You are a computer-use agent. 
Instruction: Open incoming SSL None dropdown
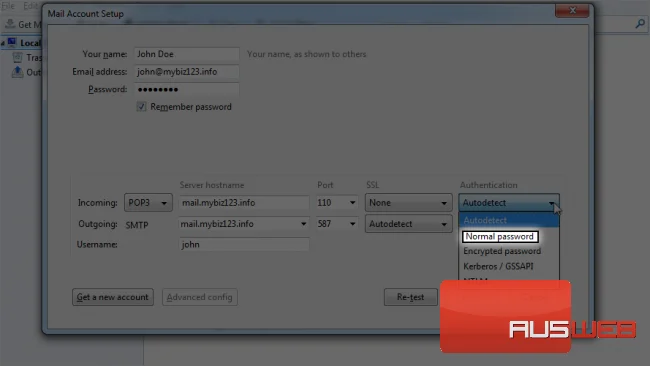click(x=408, y=203)
